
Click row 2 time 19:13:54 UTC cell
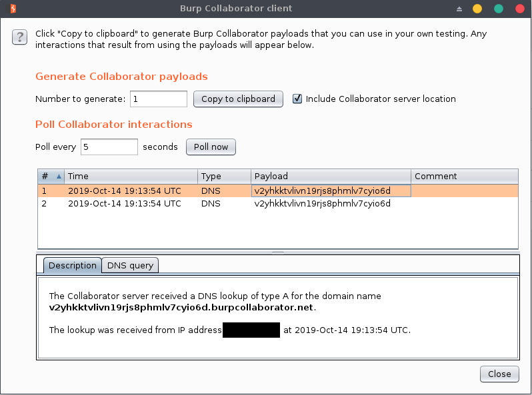point(131,203)
